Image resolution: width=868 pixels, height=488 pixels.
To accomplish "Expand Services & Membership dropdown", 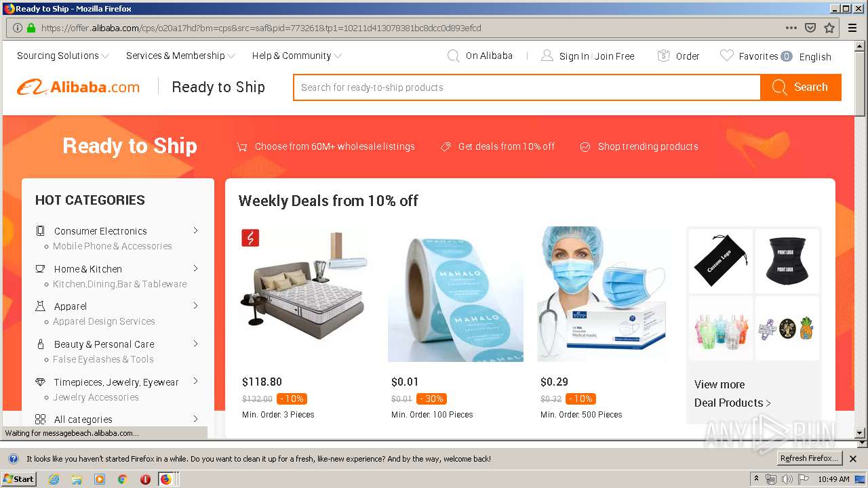I will tap(180, 56).
